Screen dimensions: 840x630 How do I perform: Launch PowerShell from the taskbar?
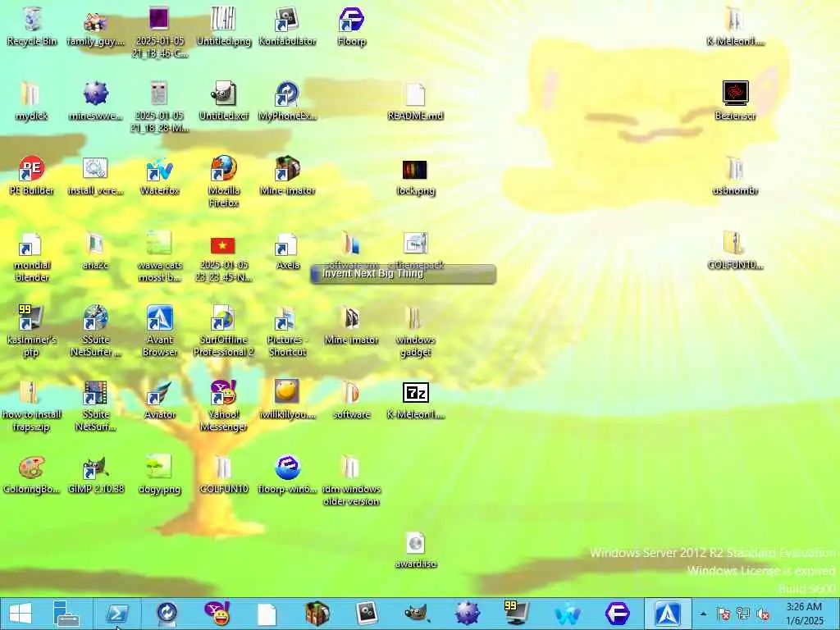point(117,614)
